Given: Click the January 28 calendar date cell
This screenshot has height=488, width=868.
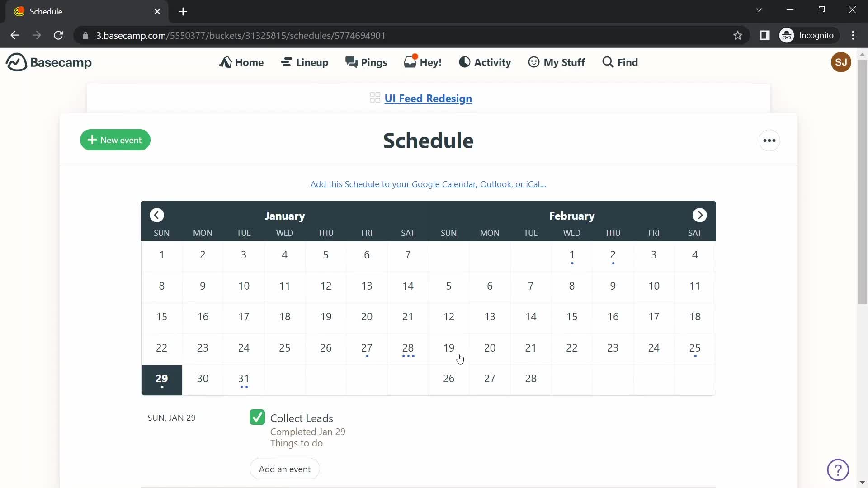Looking at the screenshot, I should coord(408,347).
